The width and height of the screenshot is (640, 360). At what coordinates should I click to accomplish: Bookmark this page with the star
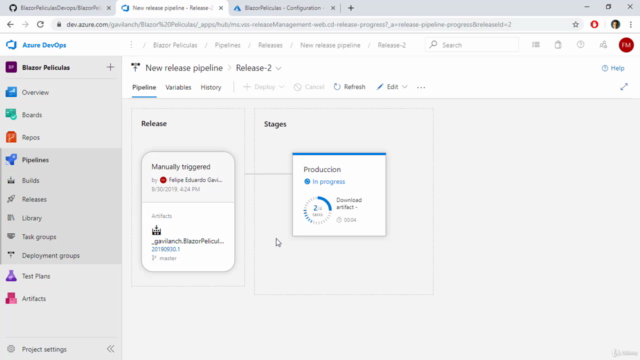coord(576,25)
